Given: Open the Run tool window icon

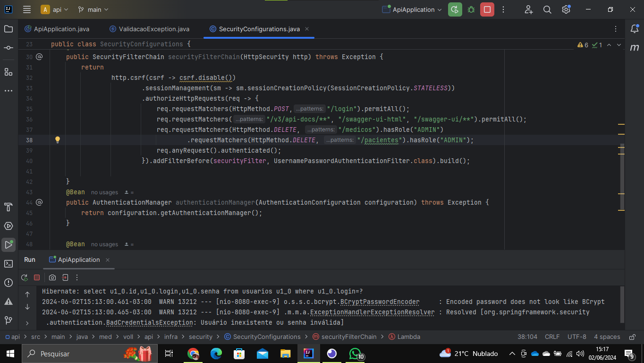Looking at the screenshot, I should (x=8, y=245).
